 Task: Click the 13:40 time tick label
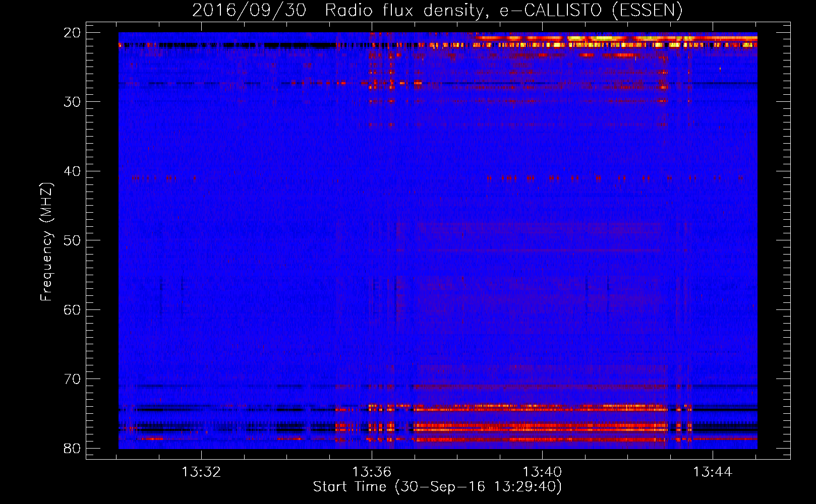[x=542, y=472]
